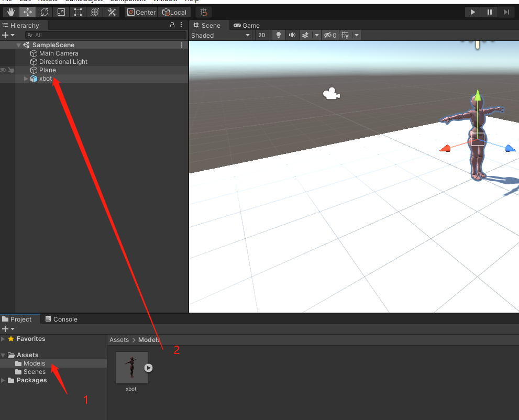The width and height of the screenshot is (519, 420).
Task: Focus the Hierarchy search field
Action: (106, 35)
